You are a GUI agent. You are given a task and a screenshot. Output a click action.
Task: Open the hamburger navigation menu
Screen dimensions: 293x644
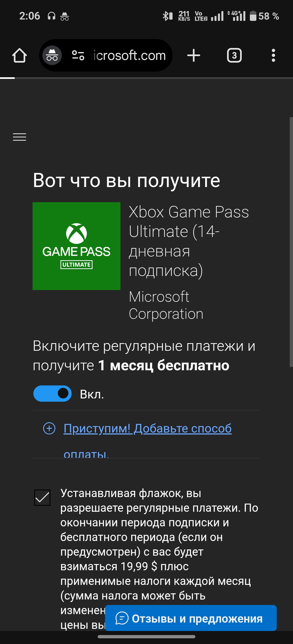point(20,137)
